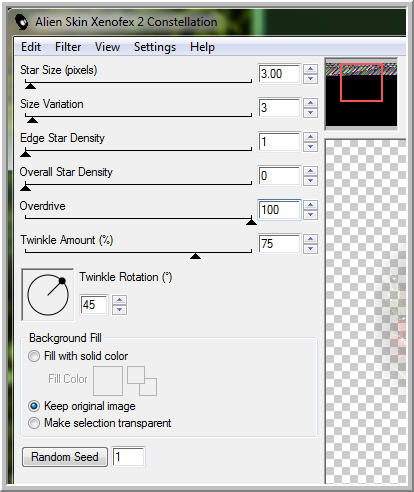Click the Alien Skin title bar icon

22,22
